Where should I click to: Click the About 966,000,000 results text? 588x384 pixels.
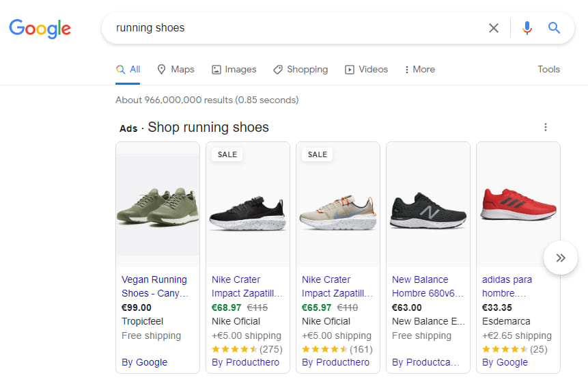pos(207,100)
